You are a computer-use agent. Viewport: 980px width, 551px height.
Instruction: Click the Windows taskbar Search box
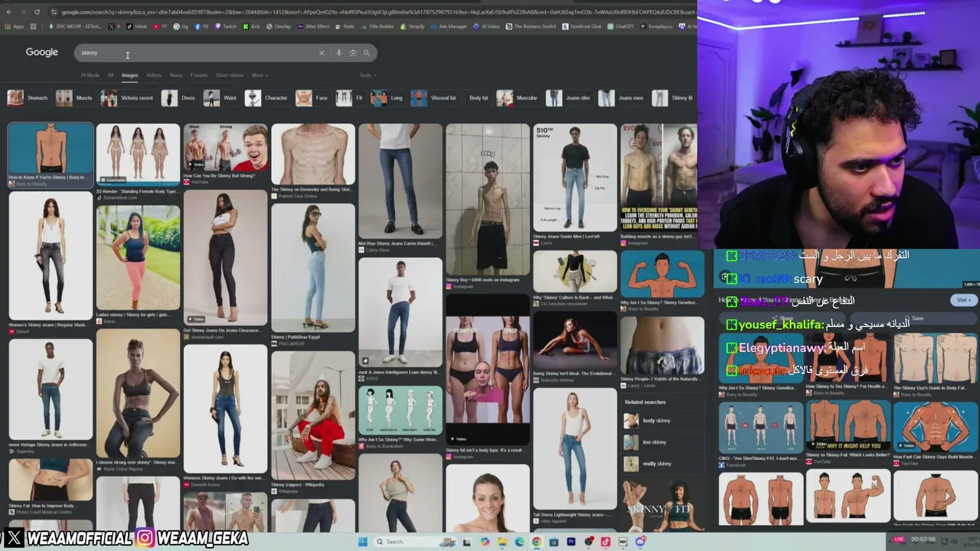pos(413,542)
